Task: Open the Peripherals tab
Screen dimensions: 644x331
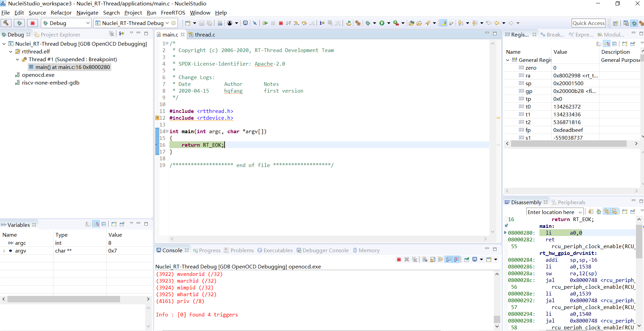Action: 571,202
